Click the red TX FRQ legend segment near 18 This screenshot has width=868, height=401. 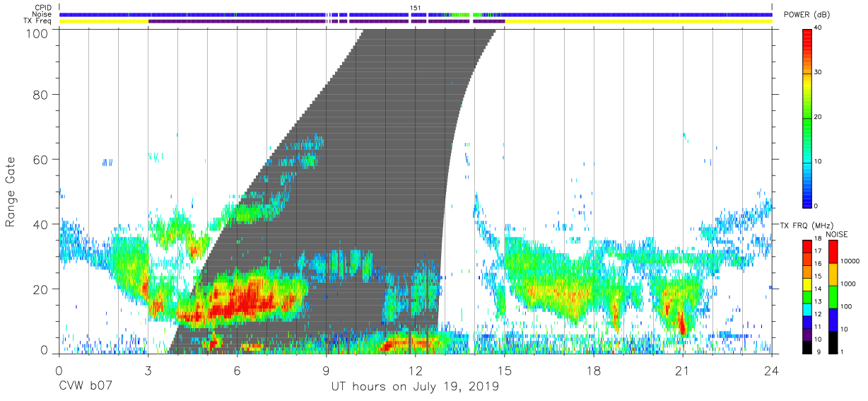coord(808,246)
